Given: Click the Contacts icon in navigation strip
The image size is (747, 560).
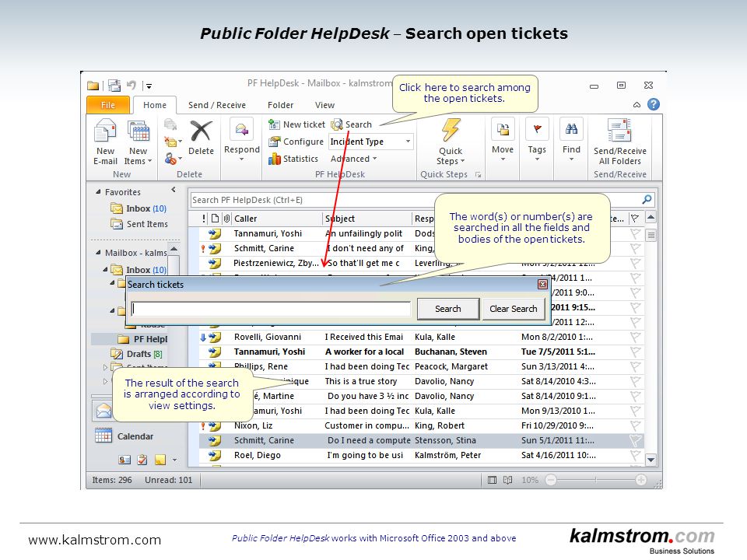Looking at the screenshot, I should pos(124,460).
